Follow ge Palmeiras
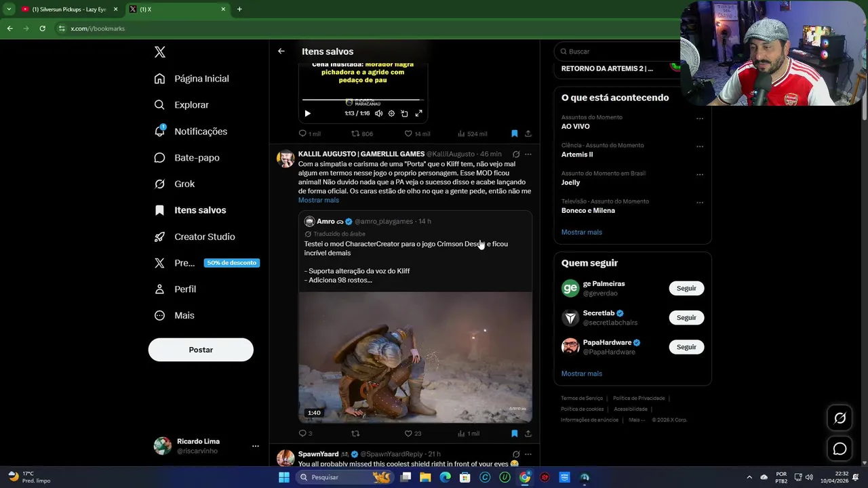The width and height of the screenshot is (868, 488). 686,288
